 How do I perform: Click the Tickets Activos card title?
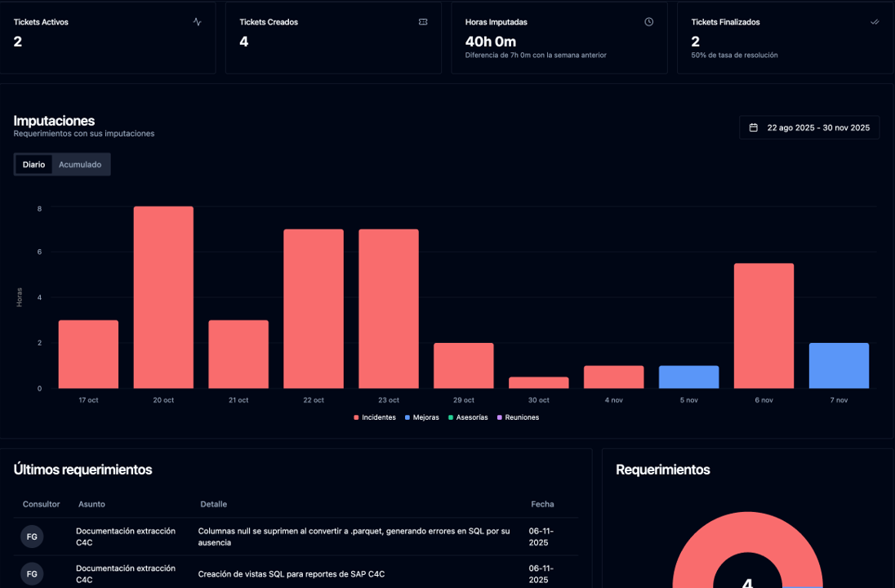(x=41, y=22)
